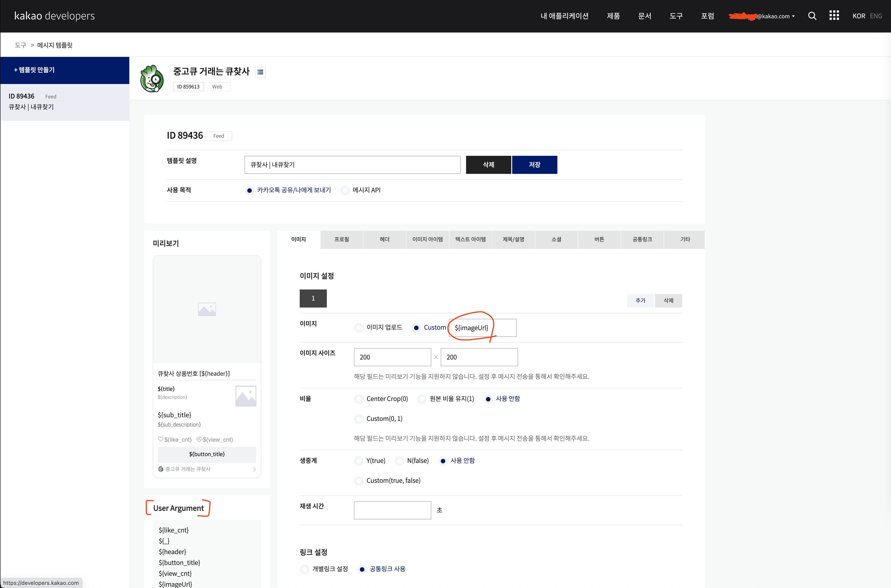
Task: Switch to the 프로필 tab
Action: pos(342,239)
